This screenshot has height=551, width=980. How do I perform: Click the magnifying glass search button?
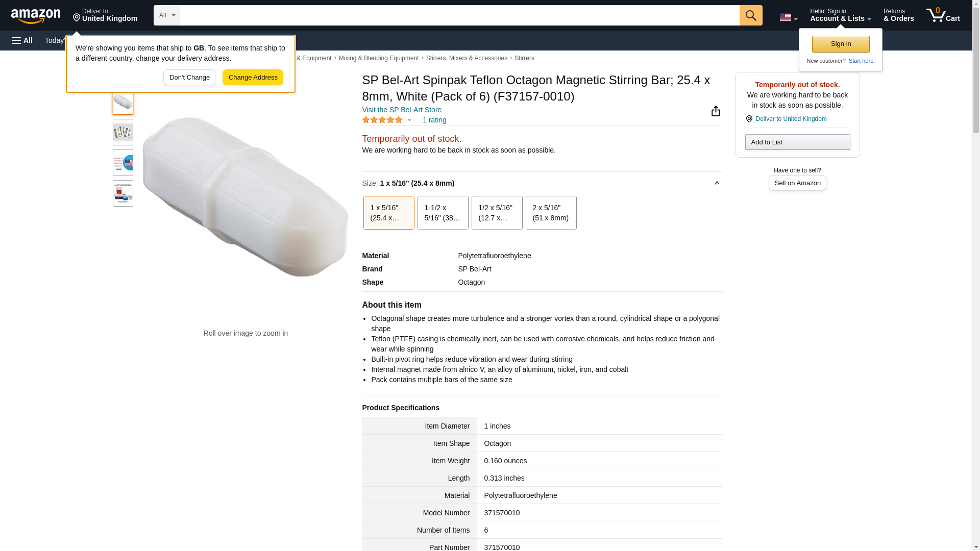[x=750, y=15]
